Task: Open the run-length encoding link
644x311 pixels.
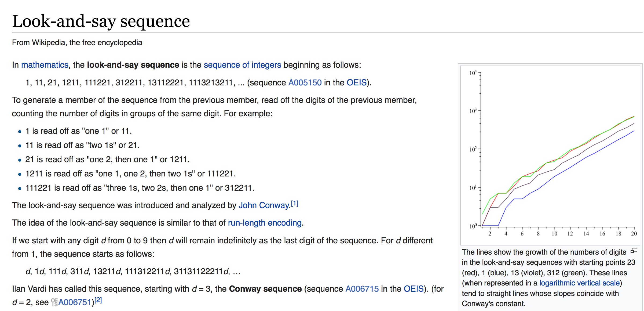Action: coord(265,223)
